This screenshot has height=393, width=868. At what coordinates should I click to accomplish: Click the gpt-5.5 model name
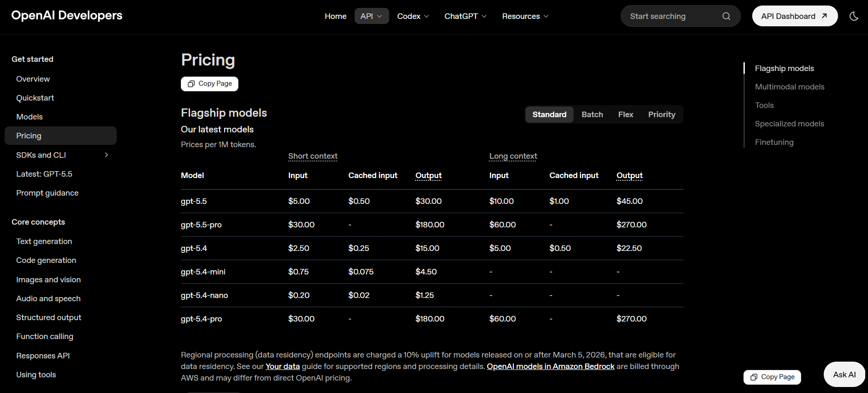(194, 201)
